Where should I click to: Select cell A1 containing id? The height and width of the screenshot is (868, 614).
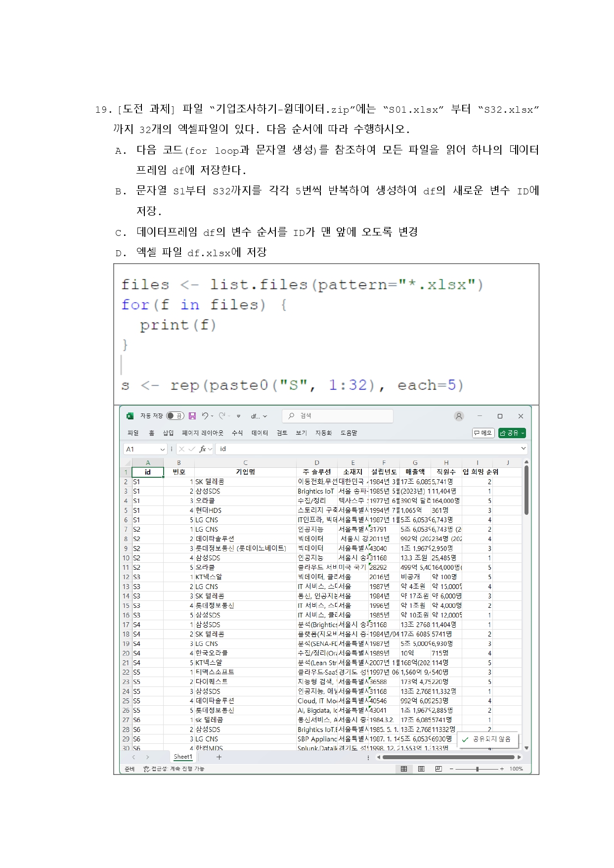coord(147,472)
